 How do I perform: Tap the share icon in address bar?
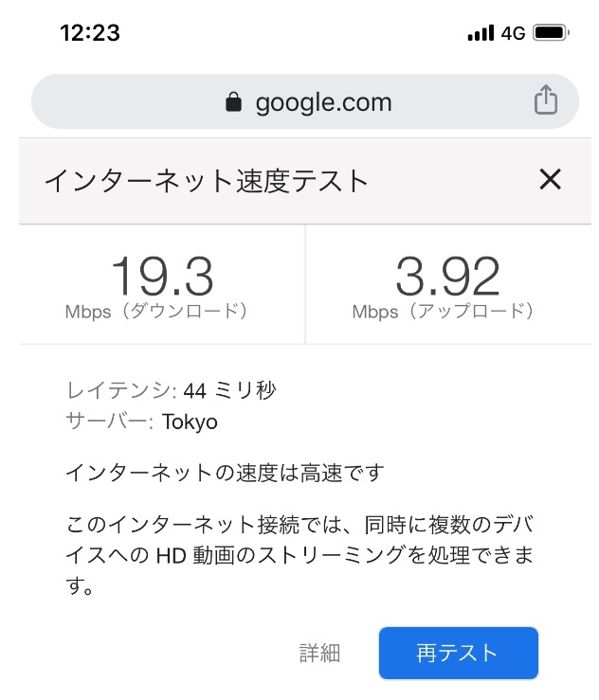[x=545, y=100]
